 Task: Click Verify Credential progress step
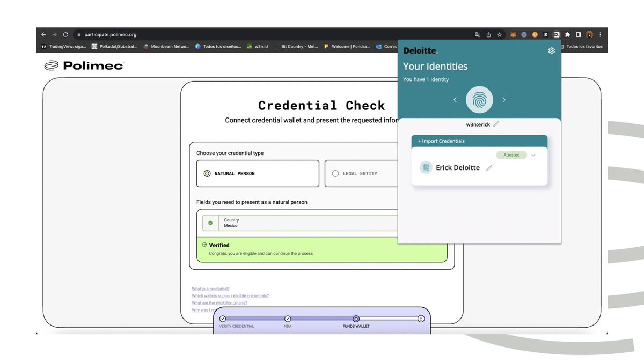223,319
